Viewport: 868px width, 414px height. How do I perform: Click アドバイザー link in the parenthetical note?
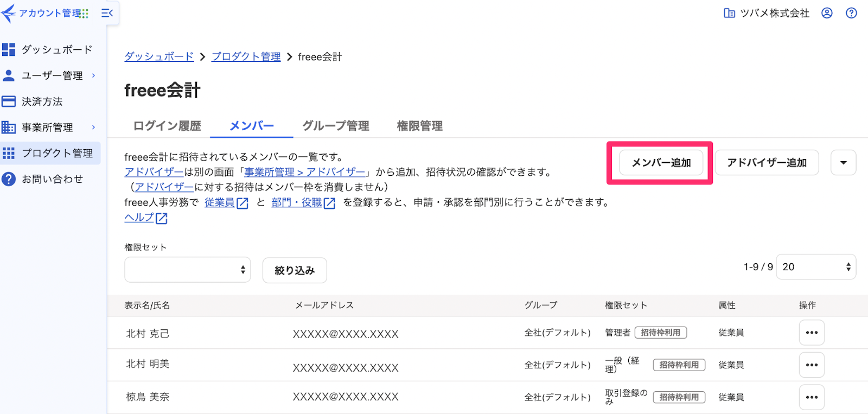[x=164, y=187]
